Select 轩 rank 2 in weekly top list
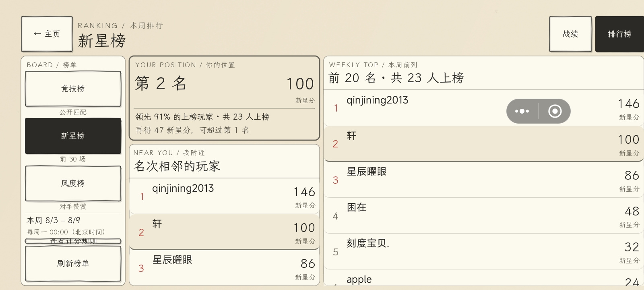This screenshot has width=644, height=290. coord(483,144)
